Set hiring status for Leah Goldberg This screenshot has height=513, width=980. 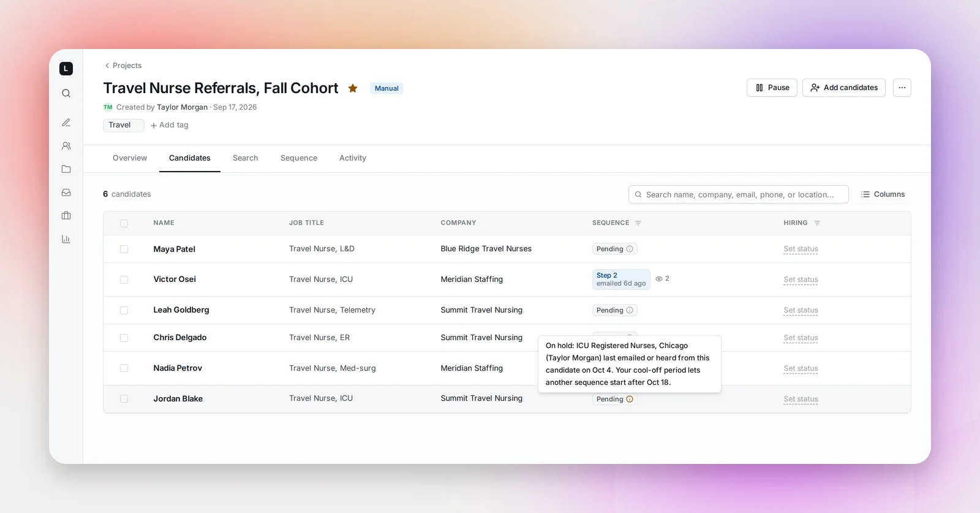click(801, 310)
